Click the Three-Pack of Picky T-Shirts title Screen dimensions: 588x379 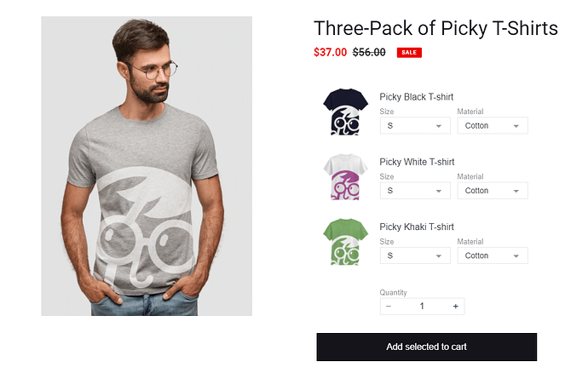[x=435, y=29]
